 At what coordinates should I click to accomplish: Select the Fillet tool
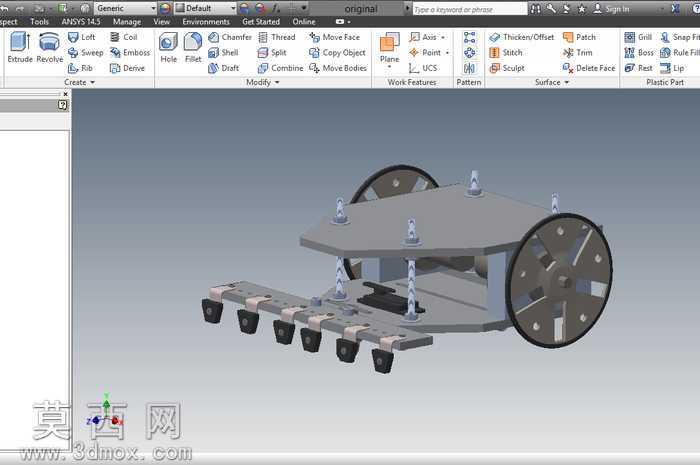[x=193, y=47]
